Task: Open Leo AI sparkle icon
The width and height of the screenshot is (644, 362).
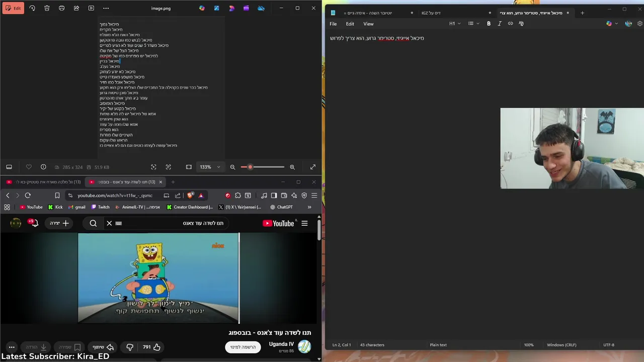Action: (294, 196)
